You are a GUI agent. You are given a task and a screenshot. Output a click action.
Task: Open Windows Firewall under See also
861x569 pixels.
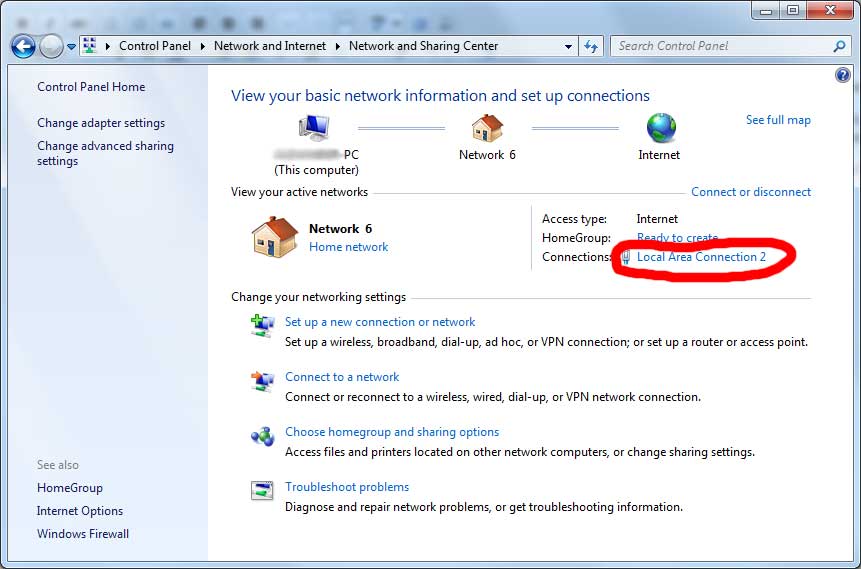click(83, 534)
